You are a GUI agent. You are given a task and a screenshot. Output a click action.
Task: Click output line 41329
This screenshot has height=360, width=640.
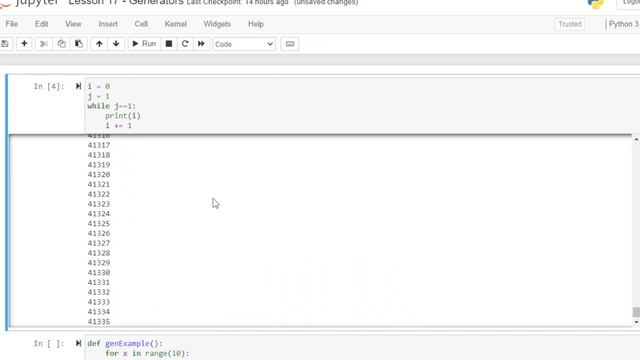coord(99,263)
